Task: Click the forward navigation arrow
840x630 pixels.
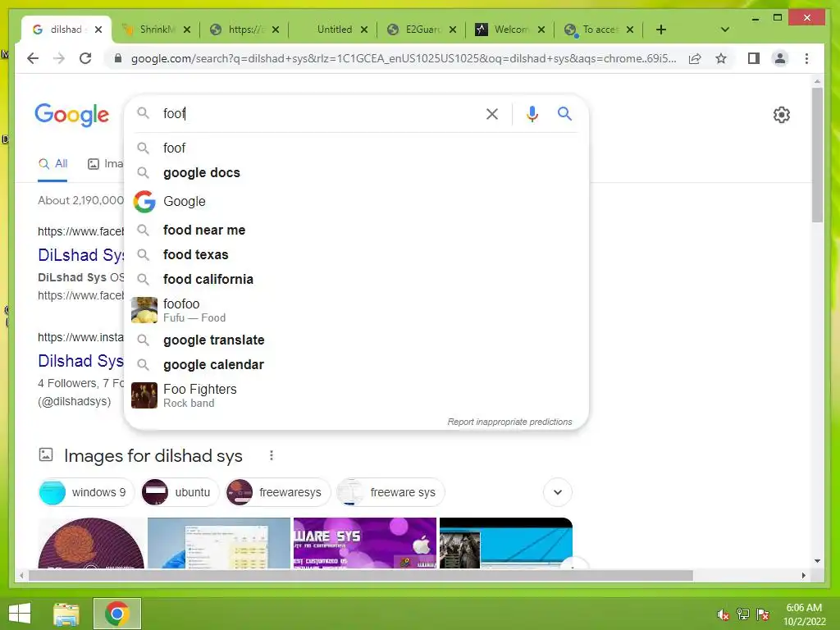Action: pos(59,58)
